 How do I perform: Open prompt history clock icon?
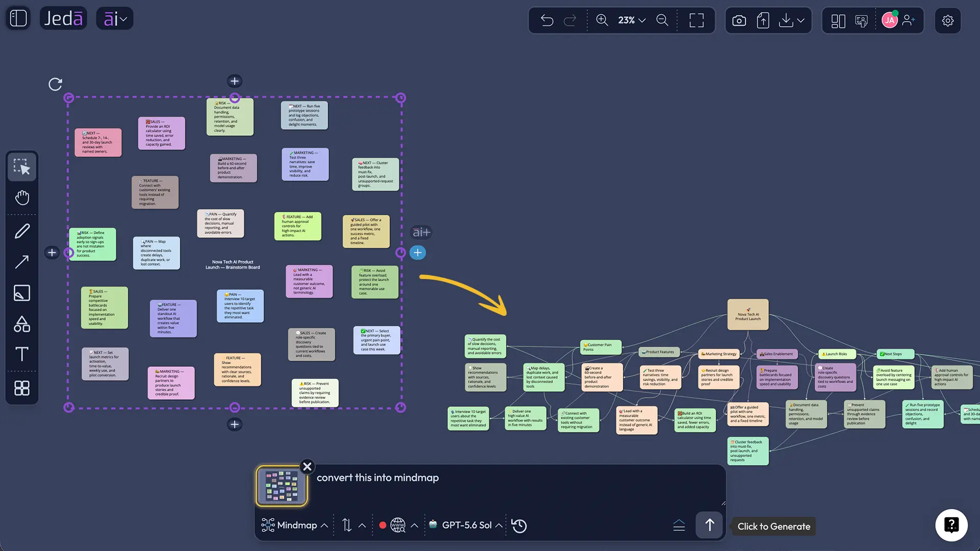[x=519, y=525]
